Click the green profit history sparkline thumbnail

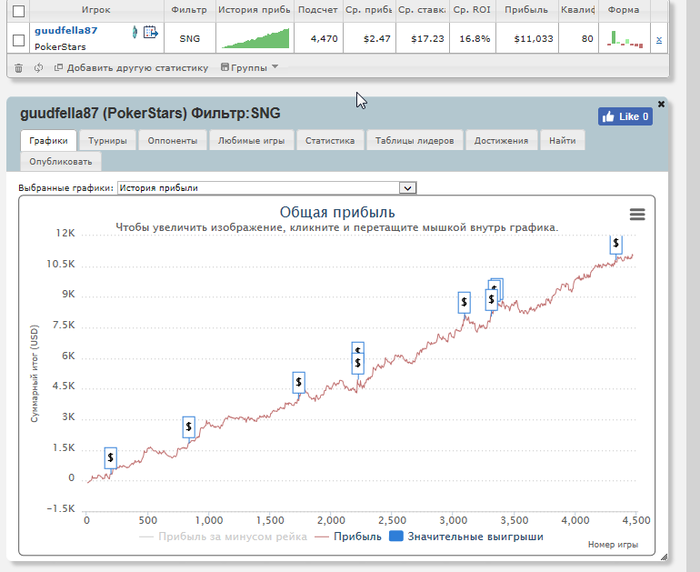[255, 38]
